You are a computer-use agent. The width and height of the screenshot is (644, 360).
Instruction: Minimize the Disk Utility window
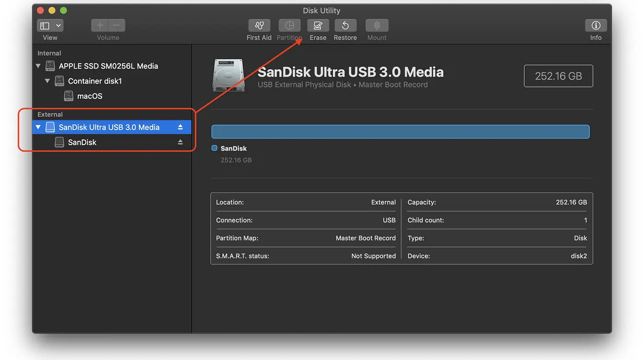point(52,11)
